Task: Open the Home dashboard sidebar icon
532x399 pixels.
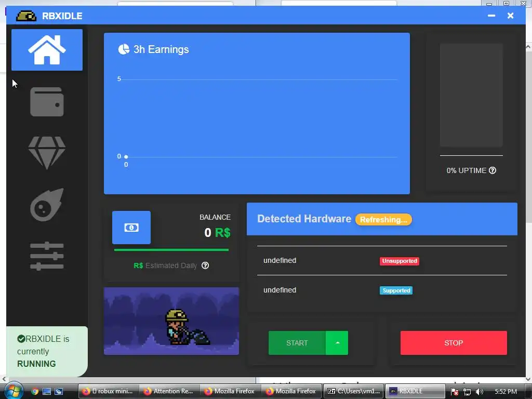Action: (x=47, y=50)
